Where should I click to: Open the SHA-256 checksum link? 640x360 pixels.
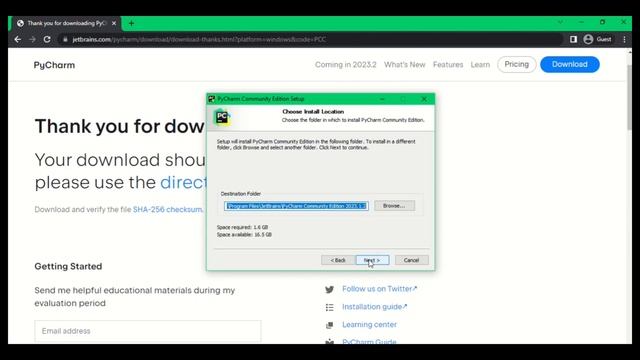(x=167, y=209)
